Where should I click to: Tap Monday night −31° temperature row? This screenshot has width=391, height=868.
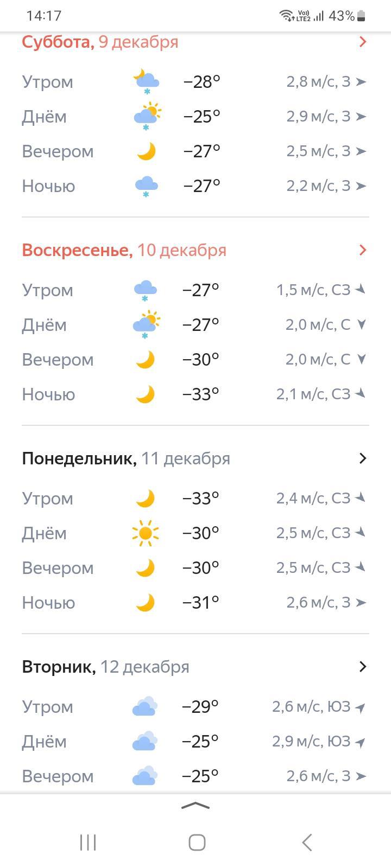click(x=200, y=603)
